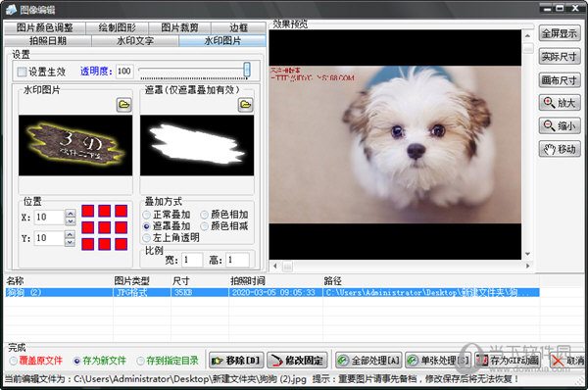Click the watermark image thumbnail preview

[x=75, y=145]
